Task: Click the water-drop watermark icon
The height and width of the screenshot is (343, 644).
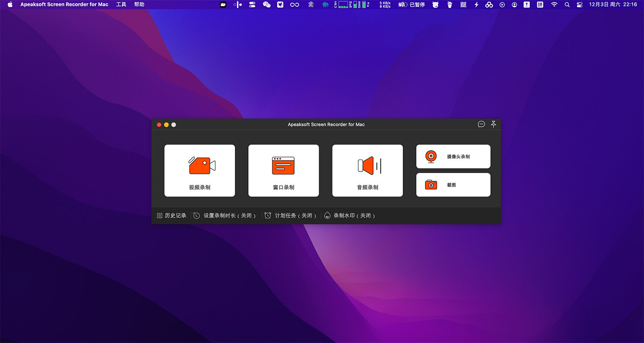Action: pos(328,215)
